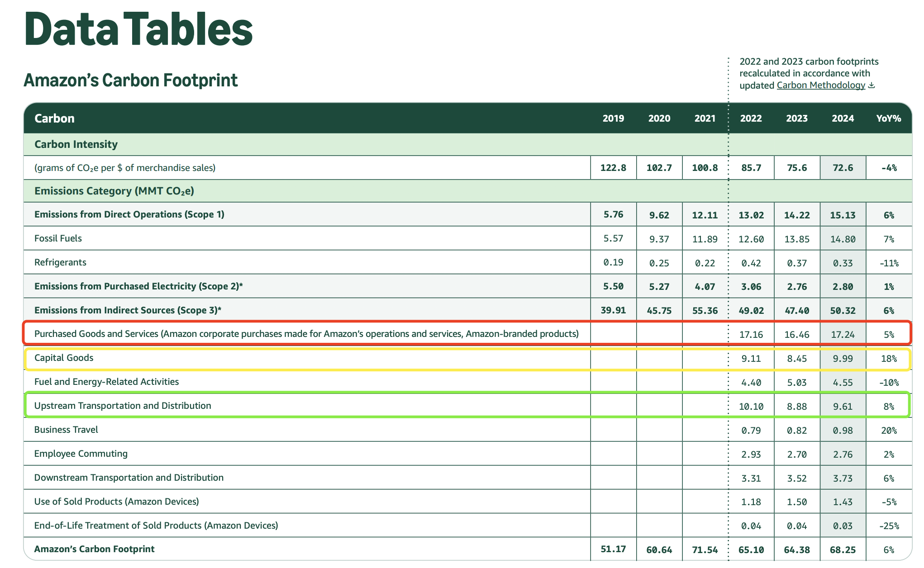The width and height of the screenshot is (924, 568).
Task: Click the Carbon table header label
Action: point(54,118)
